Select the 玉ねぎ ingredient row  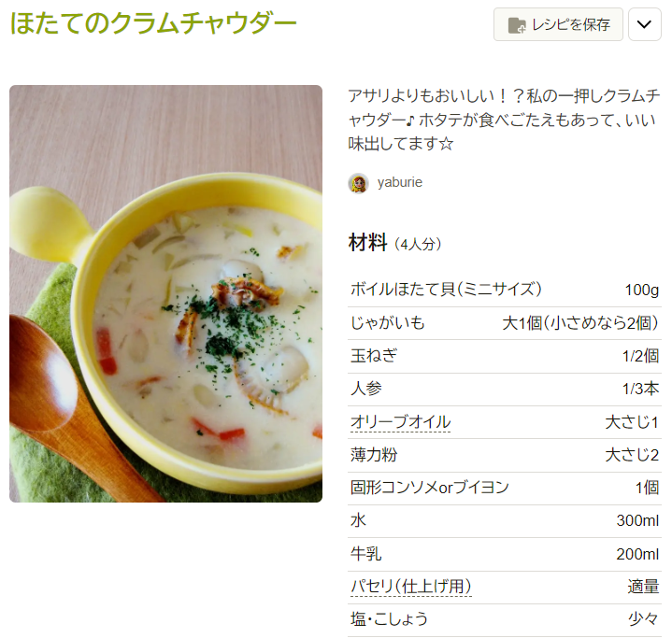[505, 357]
